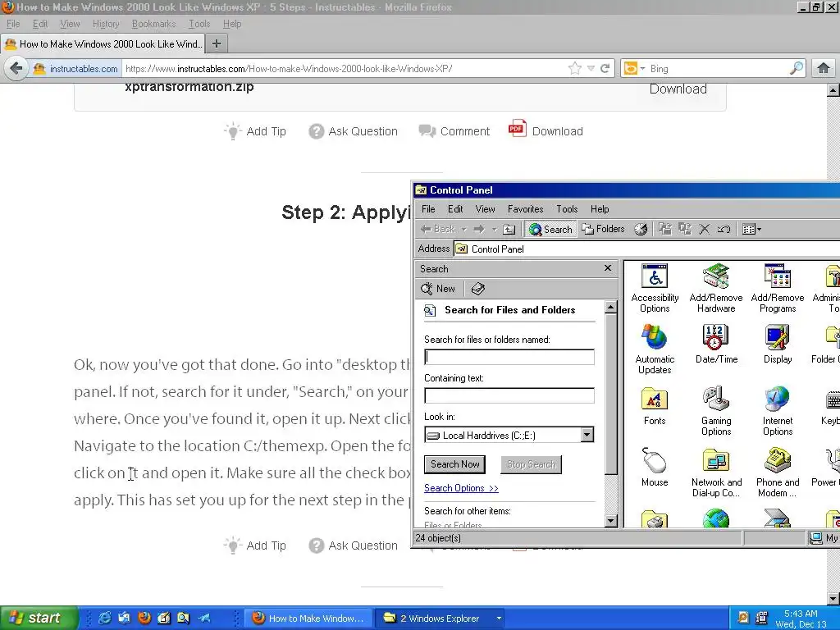The image size is (840, 630).
Task: Open Control Panel Favorites menu
Action: 526,209
